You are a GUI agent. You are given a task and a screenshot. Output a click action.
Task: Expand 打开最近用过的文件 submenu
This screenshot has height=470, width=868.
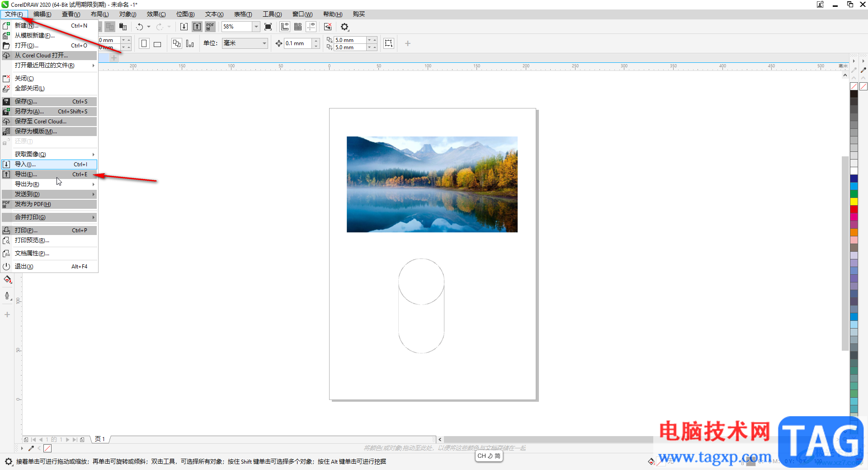(x=49, y=66)
